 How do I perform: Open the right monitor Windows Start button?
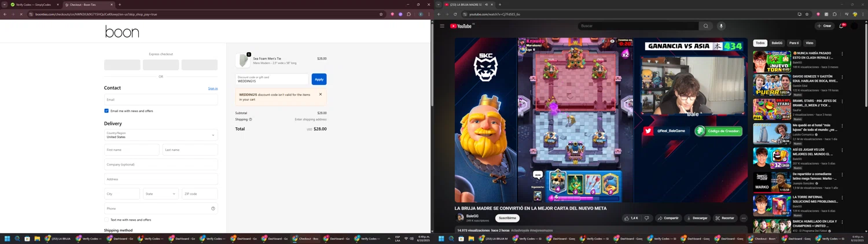tap(441, 238)
